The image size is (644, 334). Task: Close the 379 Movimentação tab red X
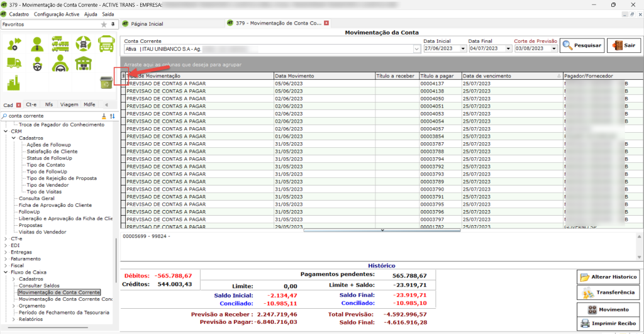[326, 23]
